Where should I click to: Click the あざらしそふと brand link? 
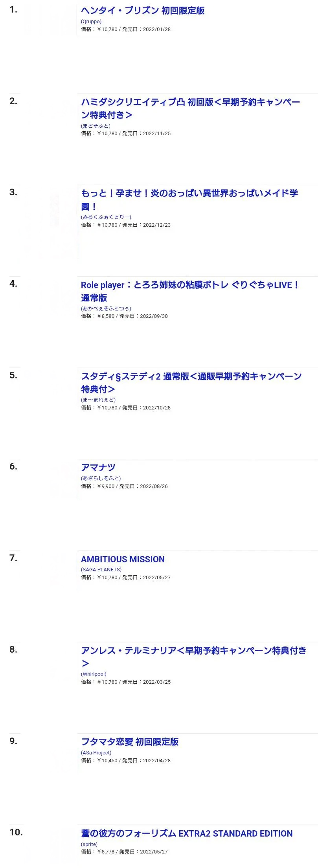(101, 478)
